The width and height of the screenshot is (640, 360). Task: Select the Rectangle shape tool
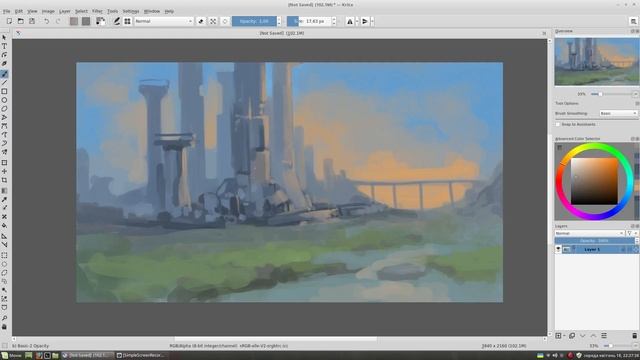4,91
